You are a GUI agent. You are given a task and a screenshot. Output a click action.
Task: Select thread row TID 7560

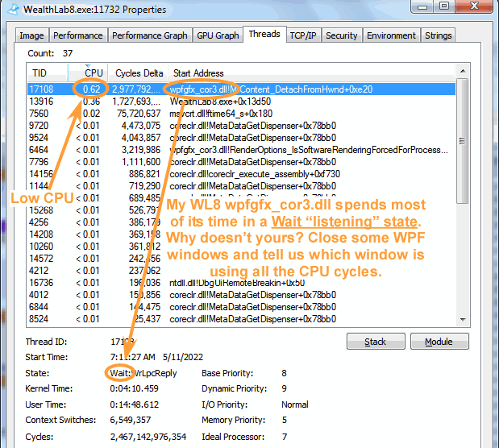[241, 114]
